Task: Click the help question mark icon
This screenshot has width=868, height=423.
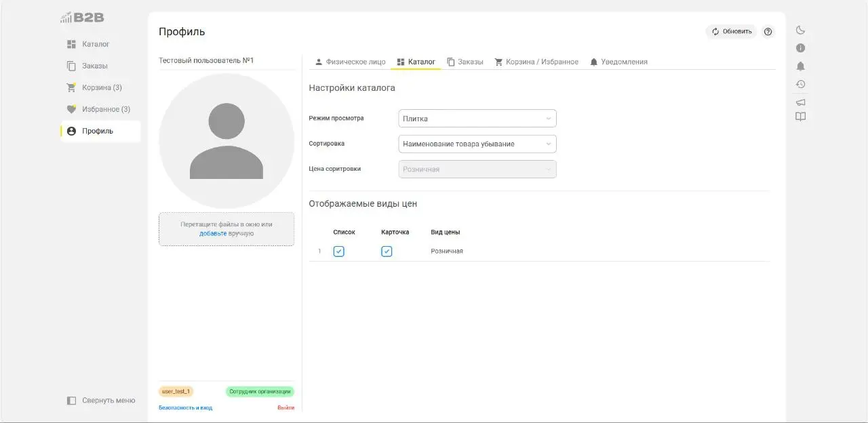Action: (x=768, y=31)
